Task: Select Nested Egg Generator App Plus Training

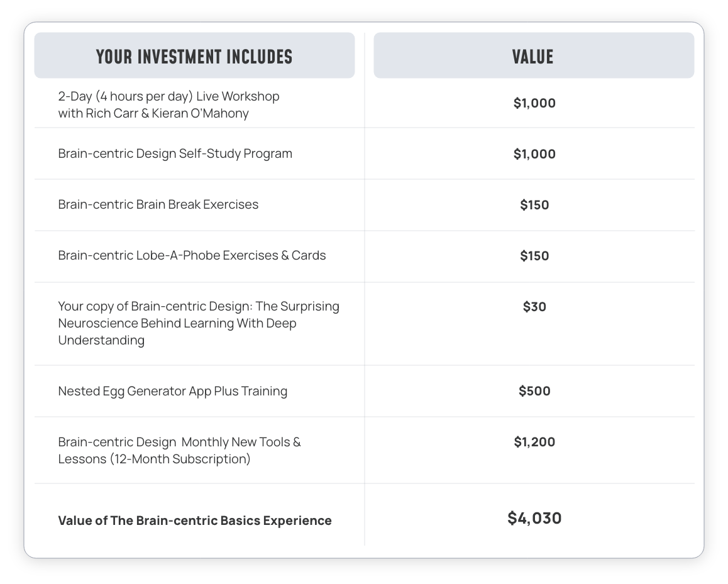Action: point(173,392)
